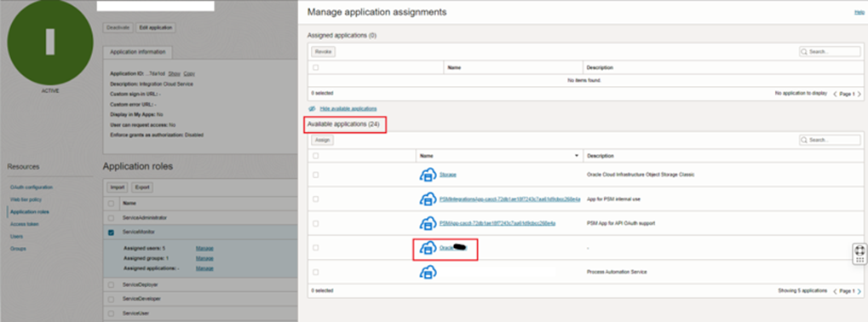Click 'App for PSM internal use' description
Viewport: 868px width, 322px height.
613,199
